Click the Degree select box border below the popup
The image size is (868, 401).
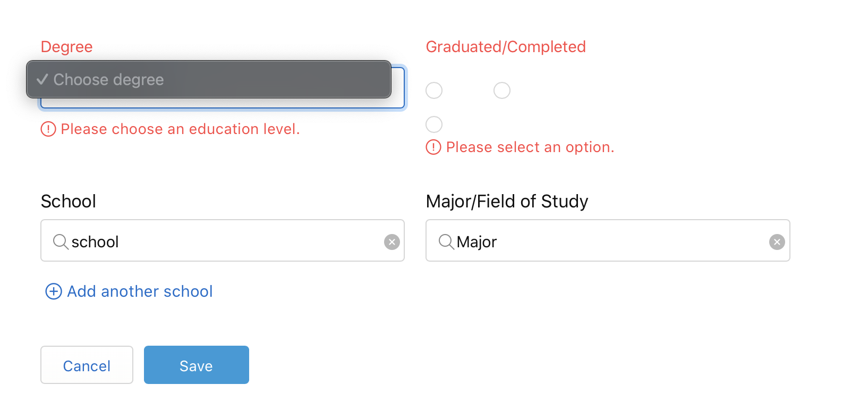tap(222, 104)
